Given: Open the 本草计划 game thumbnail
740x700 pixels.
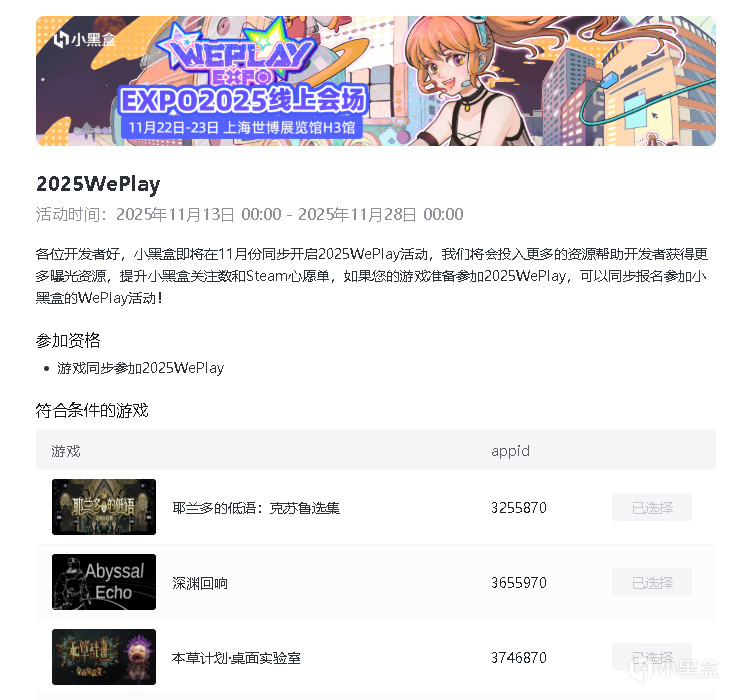Looking at the screenshot, I should (x=104, y=657).
